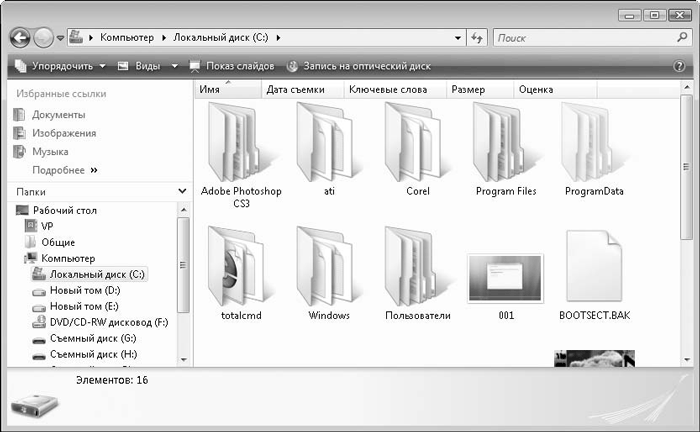Open the help question mark icon
700x432 pixels.
coord(679,66)
